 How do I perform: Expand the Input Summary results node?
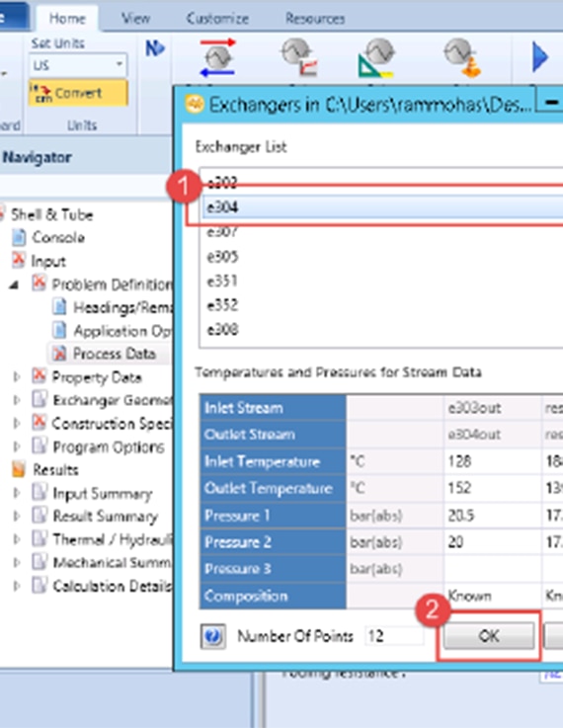point(17,493)
